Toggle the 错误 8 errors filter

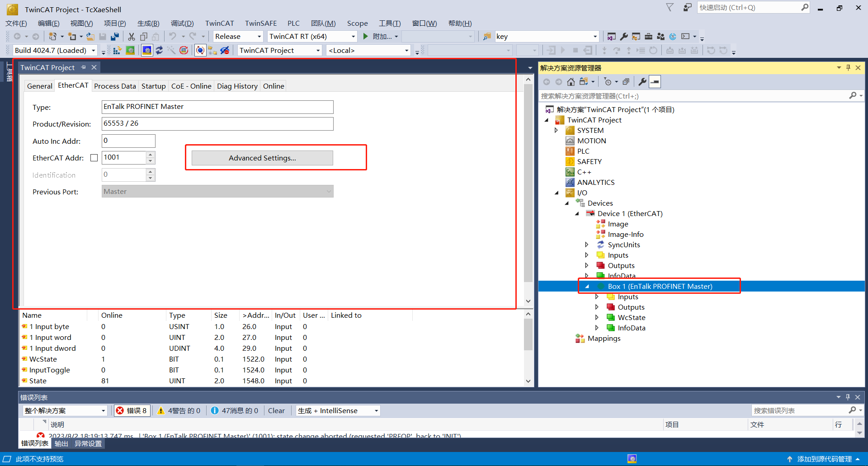coord(132,410)
